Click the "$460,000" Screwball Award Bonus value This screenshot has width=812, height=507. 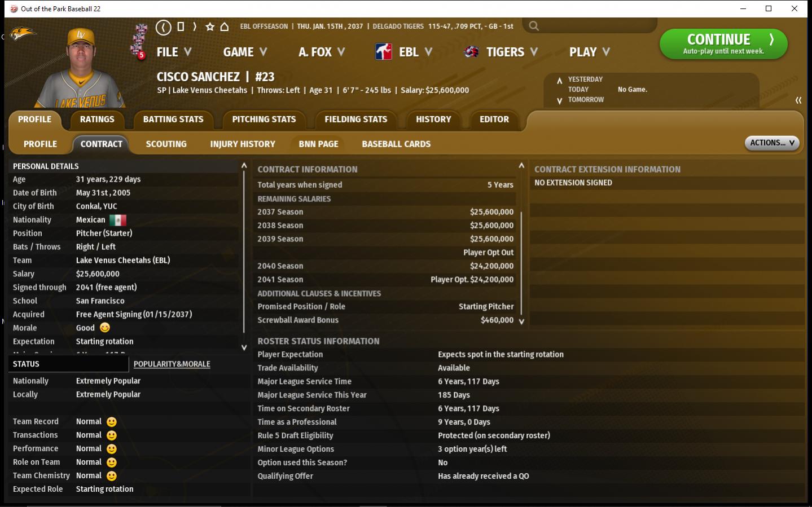tap(497, 320)
